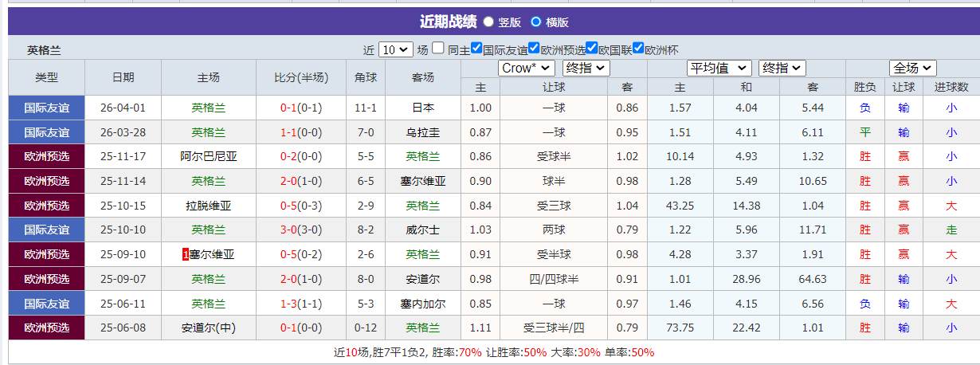Click red card marker beside 塞尔维亚
Image resolution: width=980 pixels, height=365 pixels.
pos(186,255)
